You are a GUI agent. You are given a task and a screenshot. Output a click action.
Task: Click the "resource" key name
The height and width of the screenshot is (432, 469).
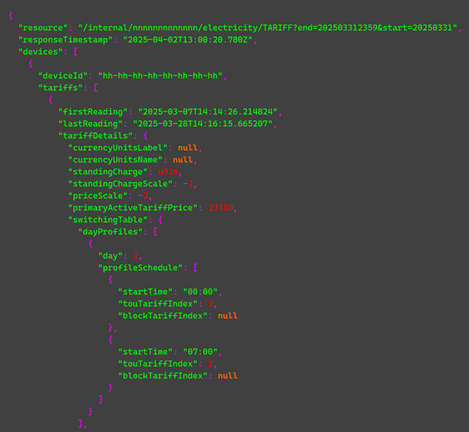point(43,28)
